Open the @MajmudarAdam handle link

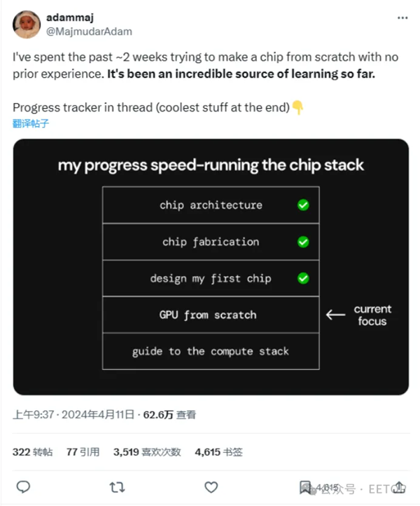pyautogui.click(x=89, y=31)
